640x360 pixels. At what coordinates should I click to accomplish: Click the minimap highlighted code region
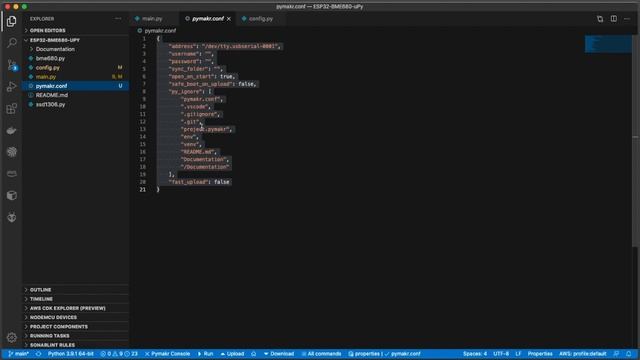click(608, 44)
